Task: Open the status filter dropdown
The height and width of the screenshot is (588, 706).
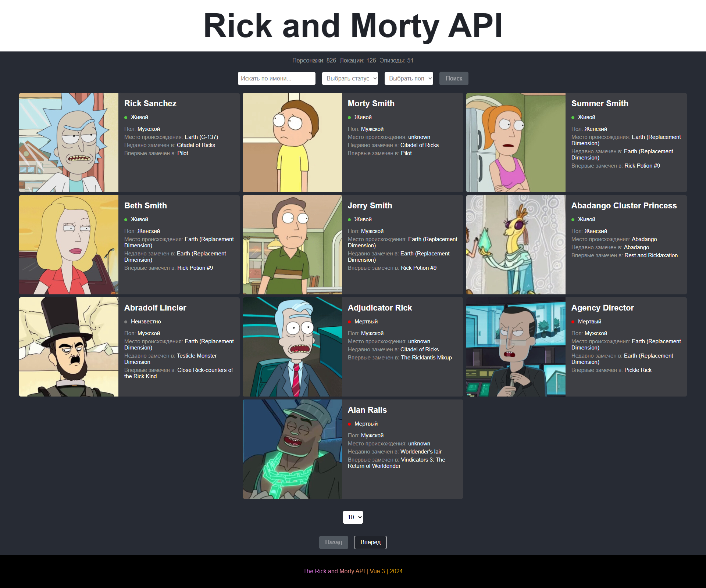Action: click(350, 78)
